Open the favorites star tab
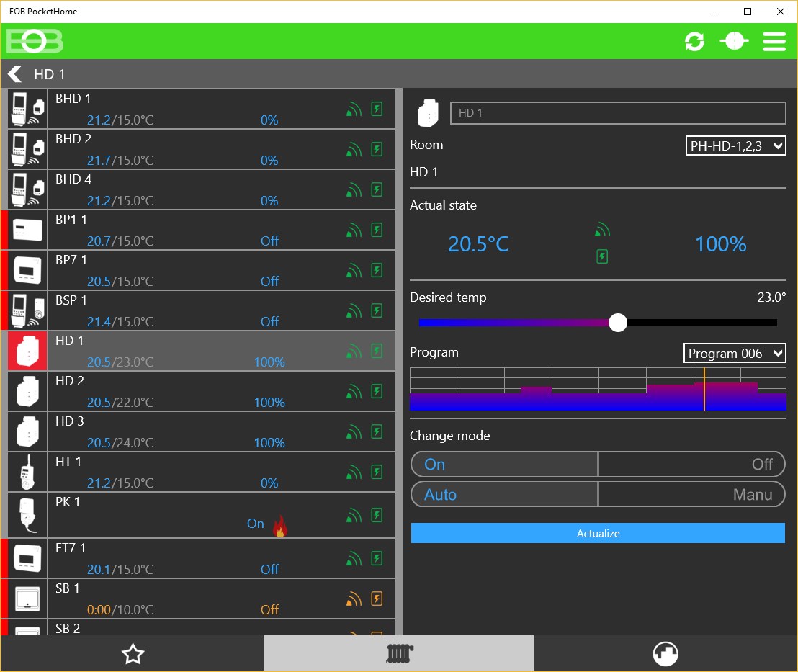798x672 pixels. tap(133, 654)
